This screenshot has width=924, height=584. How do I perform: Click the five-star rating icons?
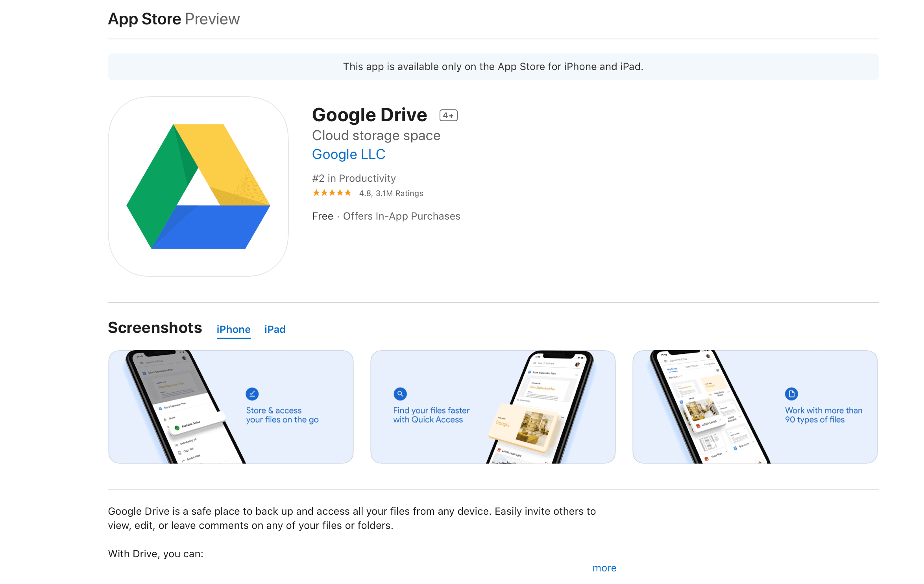click(x=332, y=193)
